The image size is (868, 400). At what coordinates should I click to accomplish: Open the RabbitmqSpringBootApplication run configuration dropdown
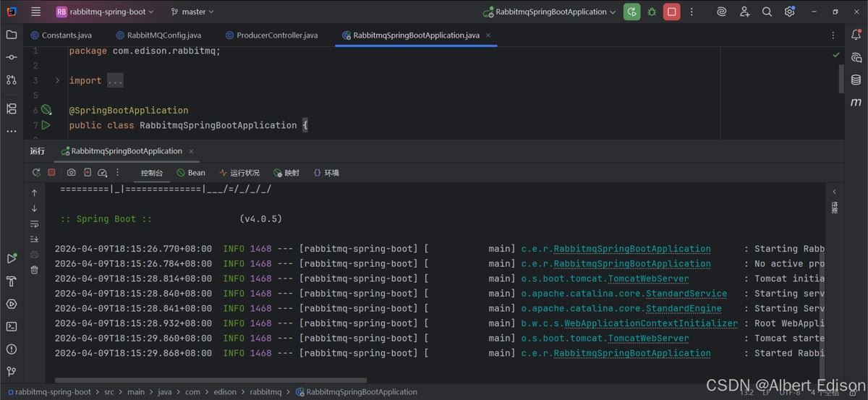point(549,12)
